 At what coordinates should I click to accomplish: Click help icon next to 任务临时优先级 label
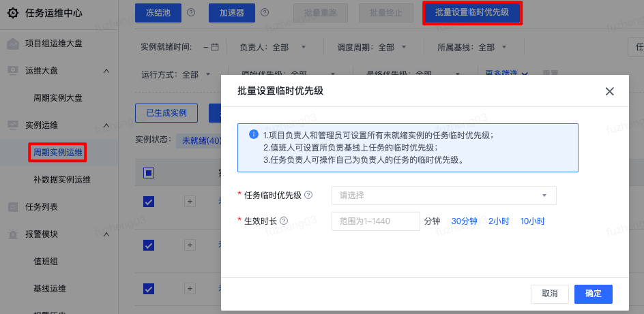point(308,195)
